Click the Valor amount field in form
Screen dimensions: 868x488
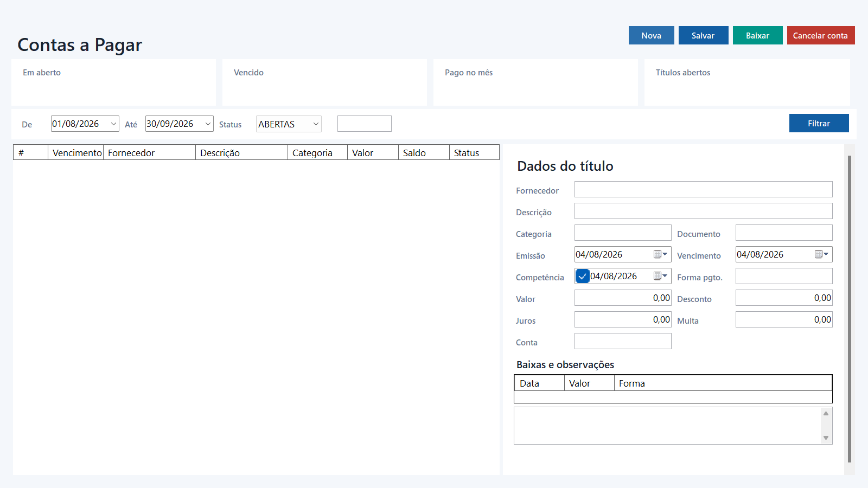[623, 298]
